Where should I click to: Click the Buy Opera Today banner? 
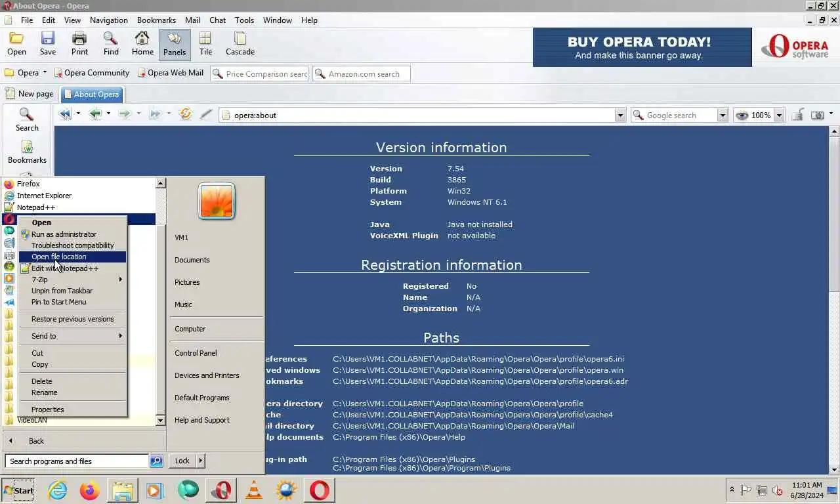[x=642, y=47]
